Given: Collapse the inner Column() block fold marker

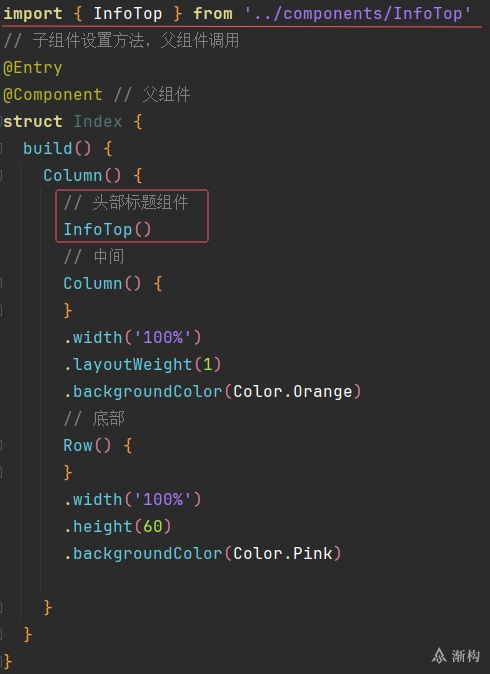Looking at the screenshot, I should pos(1,284).
